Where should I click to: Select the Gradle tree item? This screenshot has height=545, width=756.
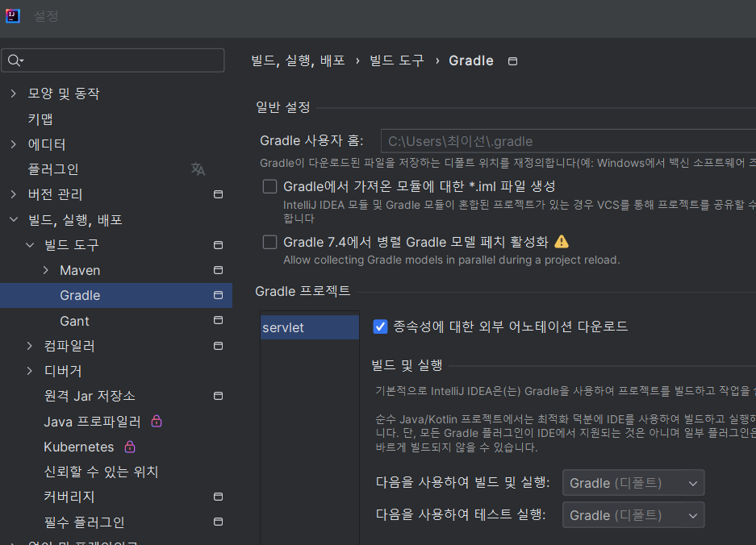(116, 295)
